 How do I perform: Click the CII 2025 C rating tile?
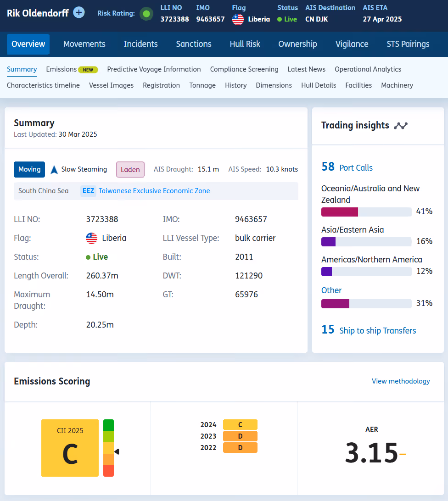(70, 448)
